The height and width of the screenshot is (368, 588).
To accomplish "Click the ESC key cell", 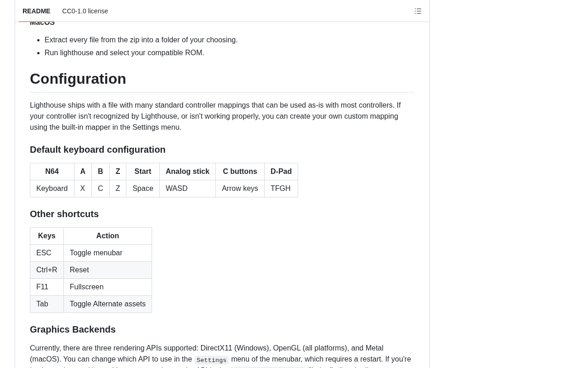I will (x=47, y=253).
